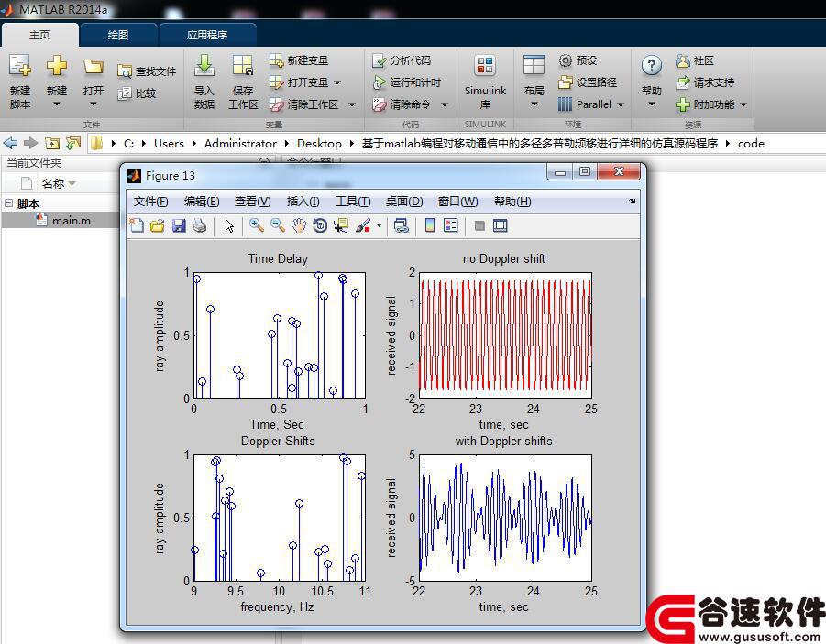Switch to the Apps (应用程序) ribbon tab
The width and height of the screenshot is (826, 644).
coord(207,35)
